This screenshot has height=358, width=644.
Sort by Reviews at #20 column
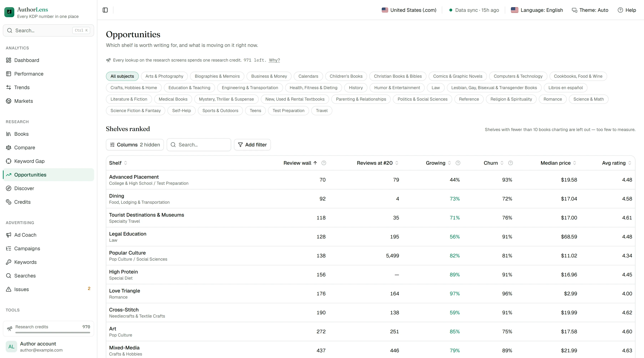(x=377, y=163)
